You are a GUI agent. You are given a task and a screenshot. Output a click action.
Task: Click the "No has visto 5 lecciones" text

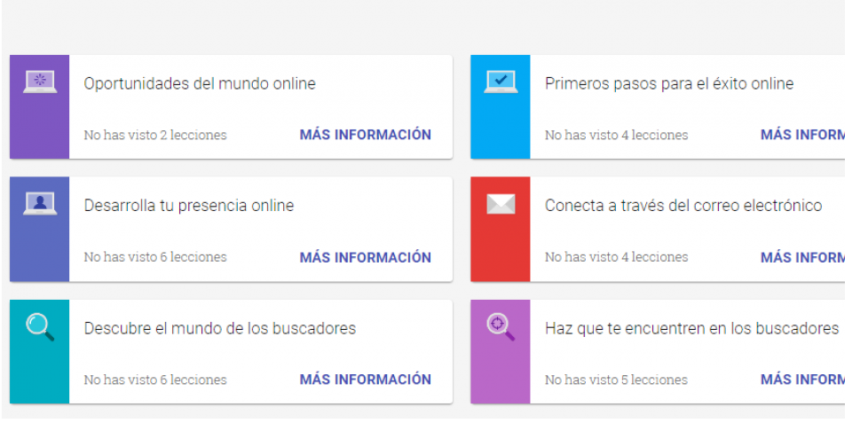click(616, 380)
